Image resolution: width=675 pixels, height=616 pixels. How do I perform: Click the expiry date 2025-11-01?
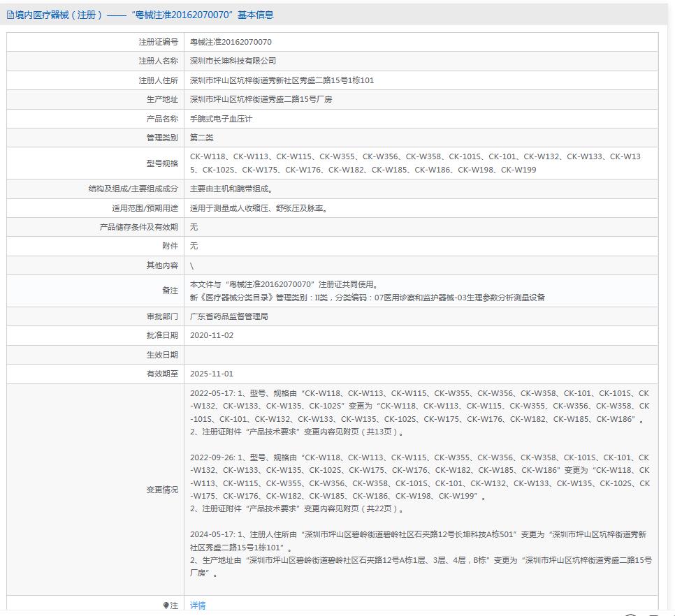[x=212, y=374]
